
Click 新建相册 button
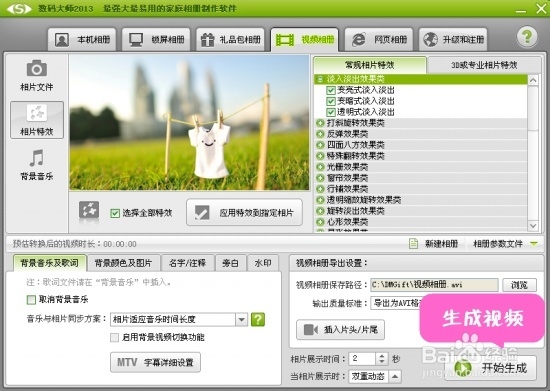(434, 243)
